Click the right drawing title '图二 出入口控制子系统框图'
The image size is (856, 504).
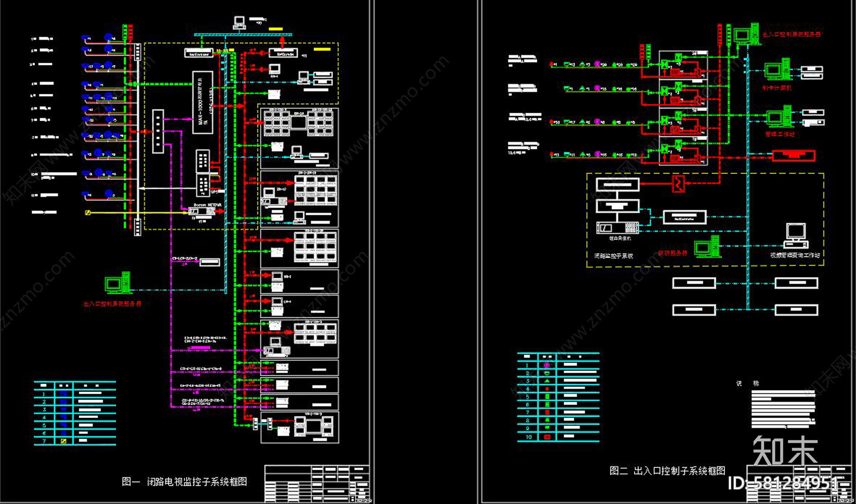(x=667, y=471)
